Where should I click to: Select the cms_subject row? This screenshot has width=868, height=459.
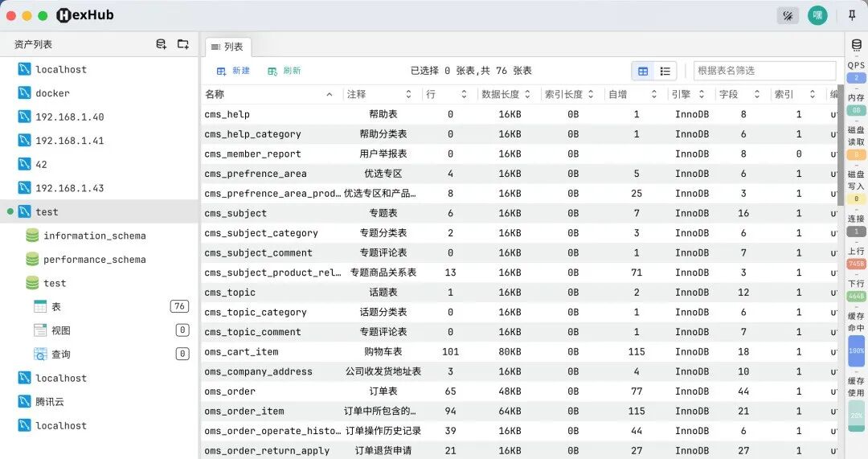point(518,213)
